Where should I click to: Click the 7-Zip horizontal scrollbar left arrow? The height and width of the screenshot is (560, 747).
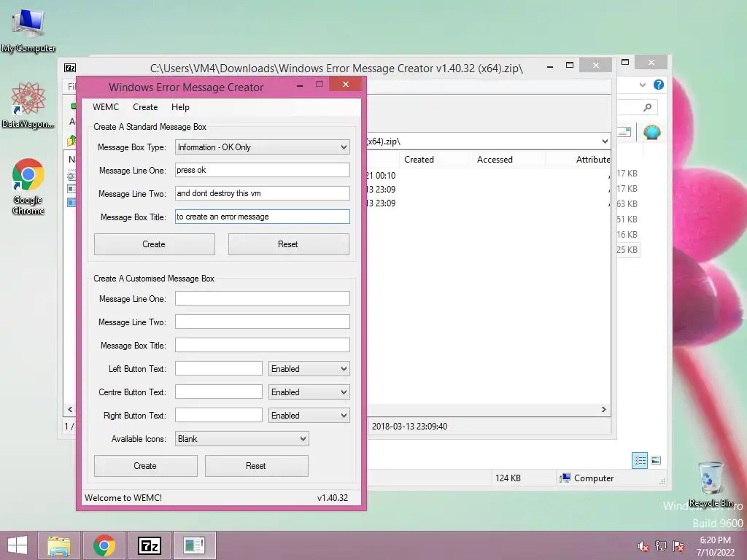point(70,410)
